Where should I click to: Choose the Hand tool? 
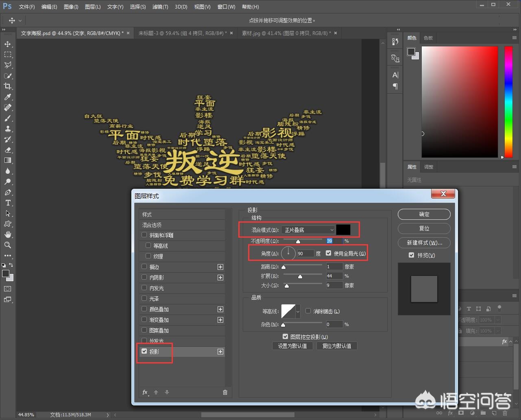pyautogui.click(x=7, y=234)
